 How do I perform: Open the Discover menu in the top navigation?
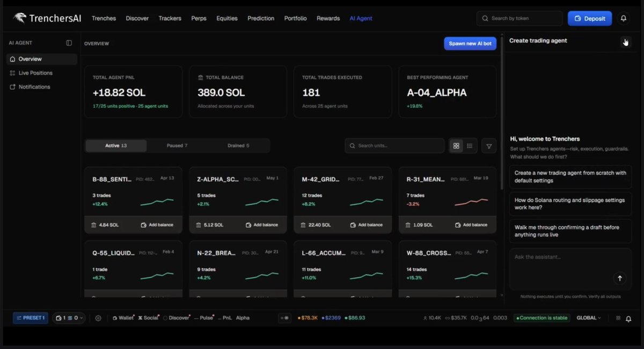(x=137, y=18)
